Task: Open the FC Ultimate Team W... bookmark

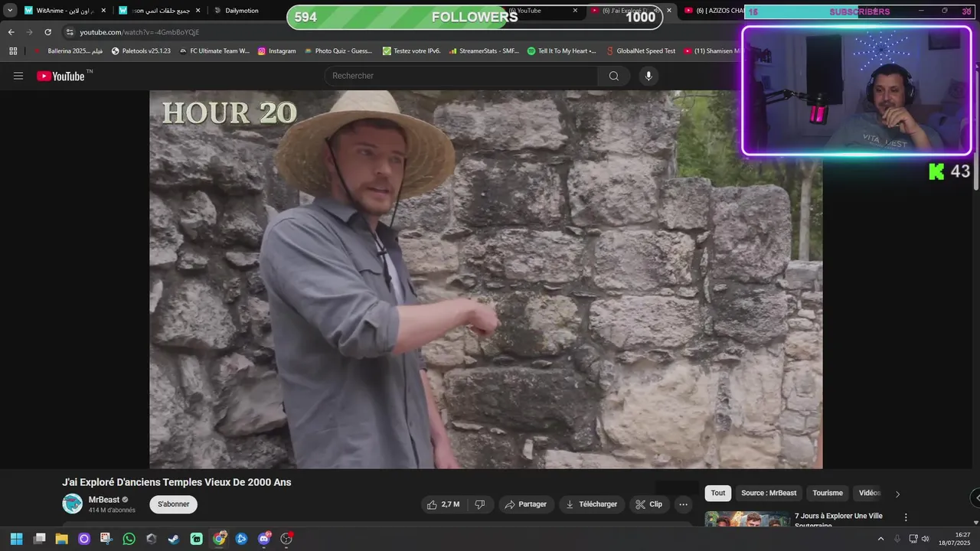Action: click(x=214, y=51)
